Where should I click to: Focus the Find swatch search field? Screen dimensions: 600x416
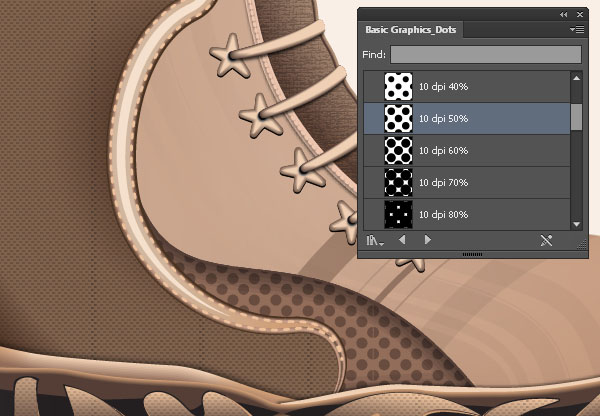point(486,55)
